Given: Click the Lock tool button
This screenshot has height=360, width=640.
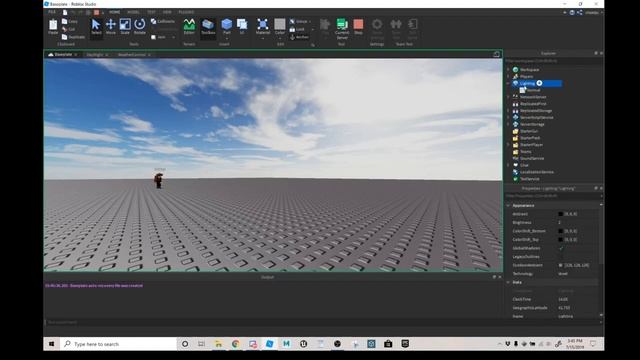Looking at the screenshot, I should [297, 29].
